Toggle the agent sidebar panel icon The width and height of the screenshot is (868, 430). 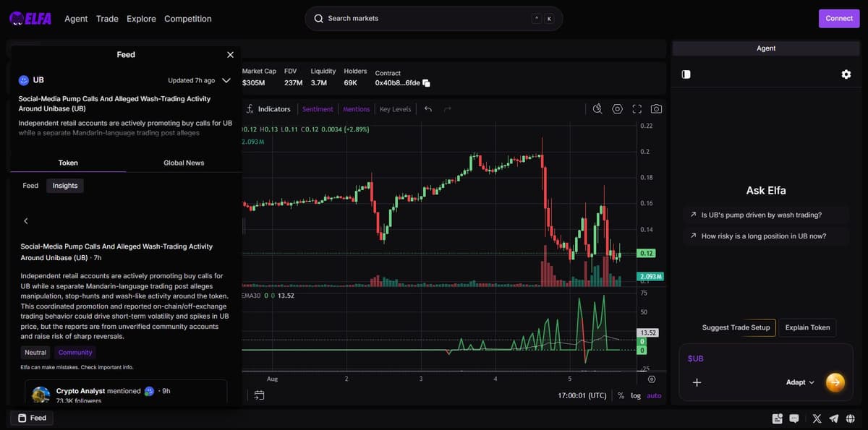(x=686, y=74)
